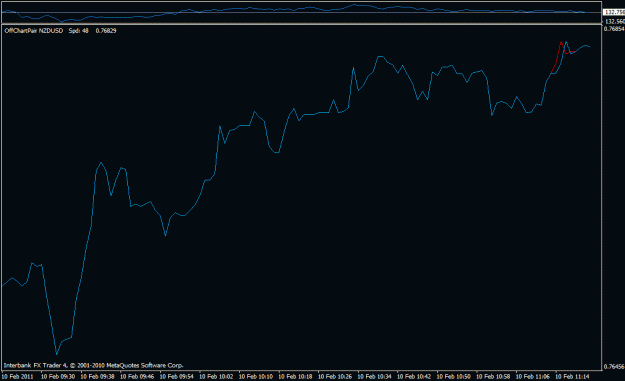Select the Spd: 48 spread readout
625x381 pixels.
pyautogui.click(x=79, y=31)
